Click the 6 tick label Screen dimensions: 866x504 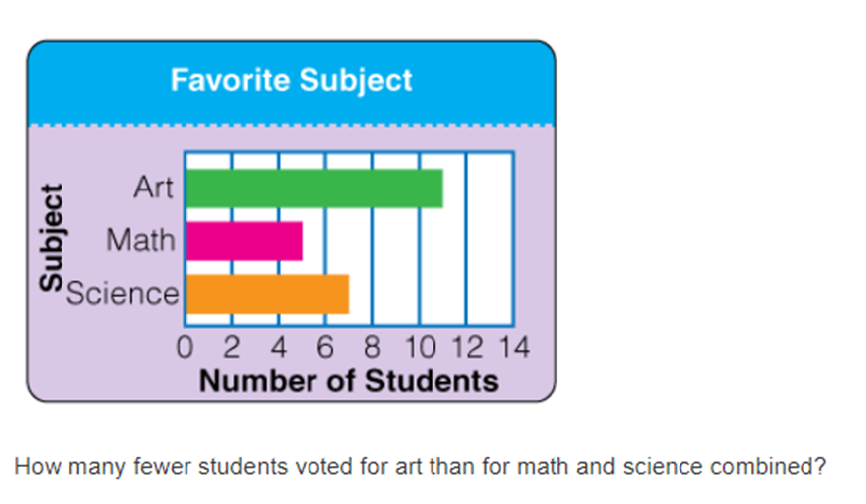325,348
